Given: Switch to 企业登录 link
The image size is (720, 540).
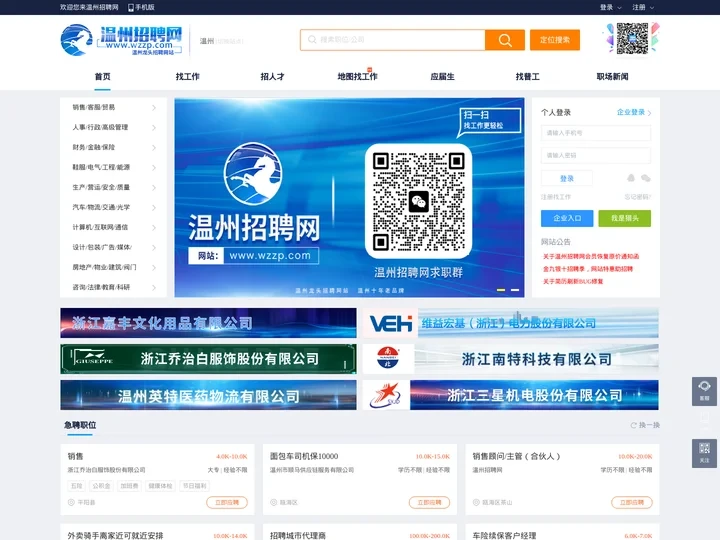Looking at the screenshot, I should (634, 112).
